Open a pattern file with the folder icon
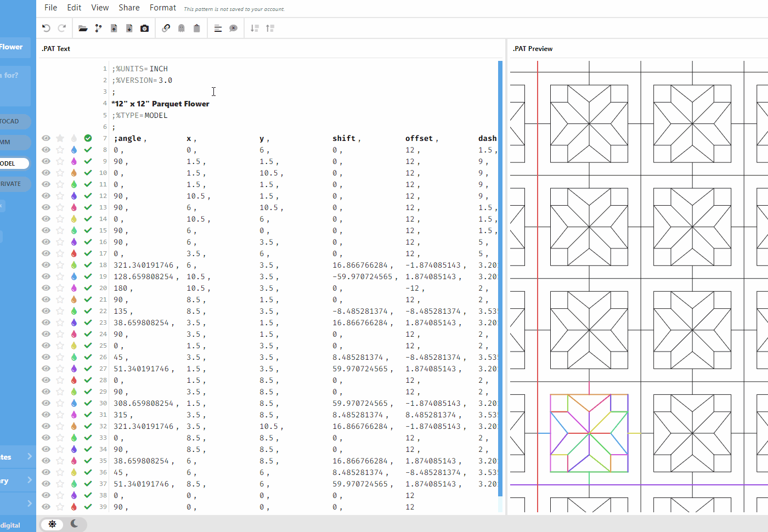 83,27
